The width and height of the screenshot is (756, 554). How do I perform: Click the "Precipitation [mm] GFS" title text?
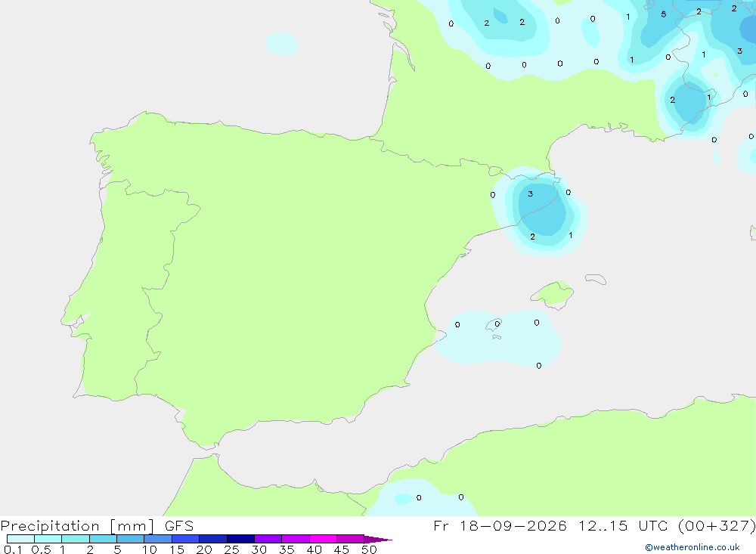[x=97, y=526]
